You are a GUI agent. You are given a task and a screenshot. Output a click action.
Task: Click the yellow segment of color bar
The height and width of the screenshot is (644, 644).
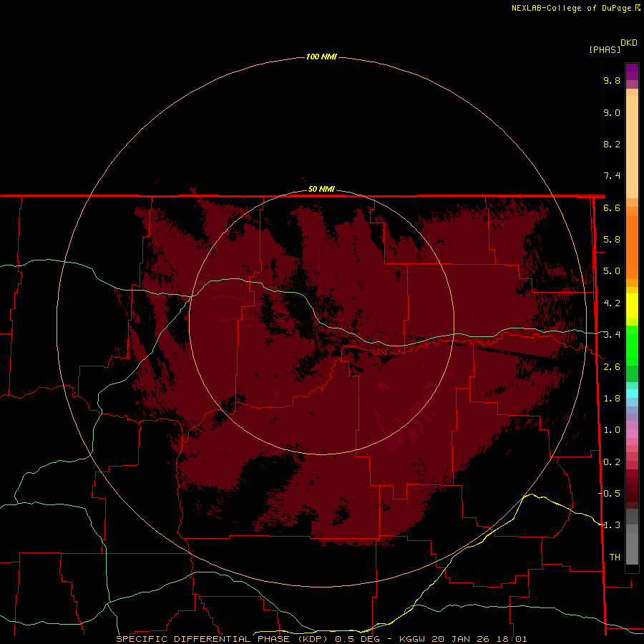tap(632, 306)
